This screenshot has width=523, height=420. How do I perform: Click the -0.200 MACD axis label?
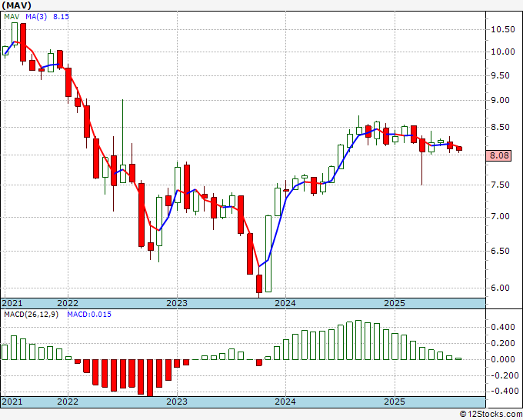coord(505,375)
